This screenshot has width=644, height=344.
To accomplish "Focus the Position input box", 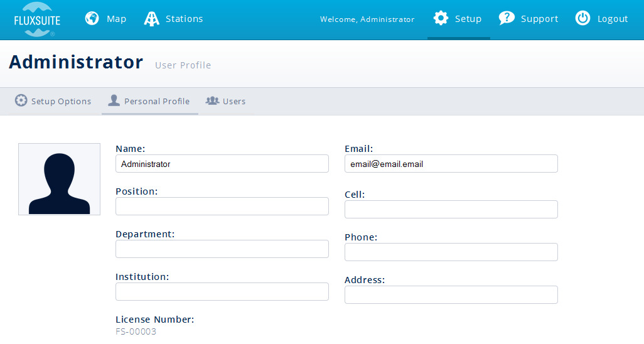I will click(x=222, y=207).
